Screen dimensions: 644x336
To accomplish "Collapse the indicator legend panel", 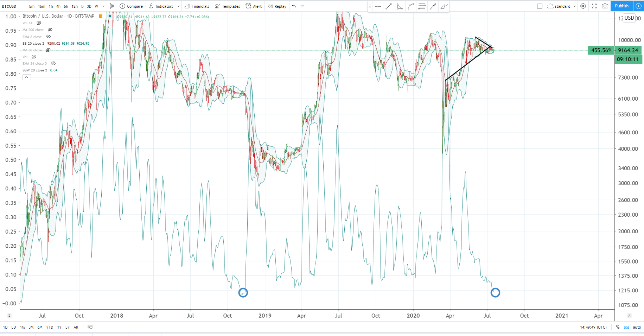I will tap(26, 77).
